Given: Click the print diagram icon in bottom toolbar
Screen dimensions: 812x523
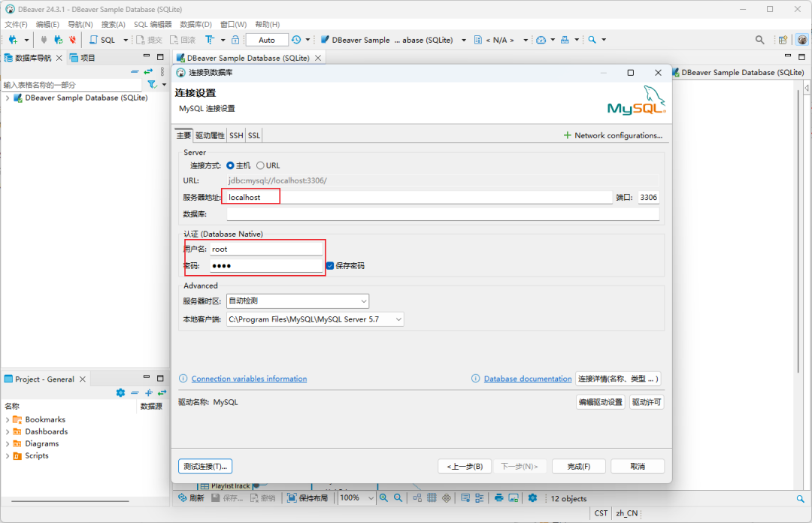Looking at the screenshot, I should 498,497.
